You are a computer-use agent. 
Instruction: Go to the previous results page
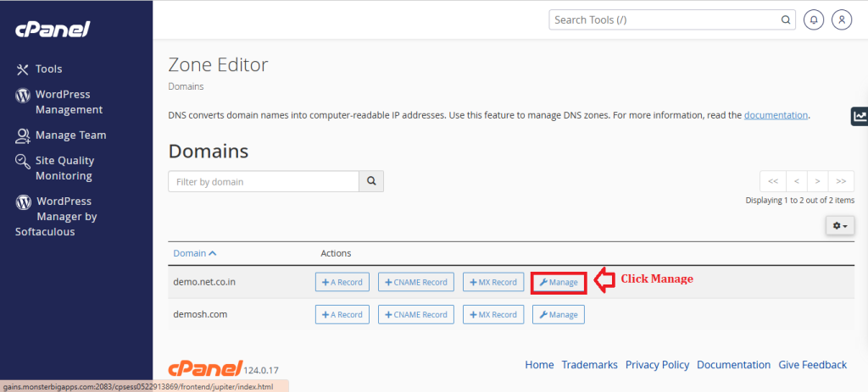(x=797, y=181)
